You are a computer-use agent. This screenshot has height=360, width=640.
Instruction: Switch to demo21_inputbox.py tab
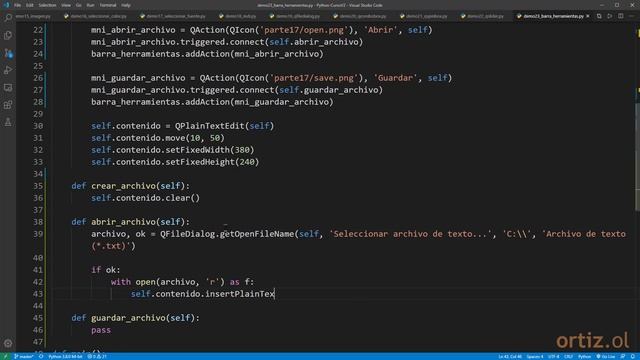pyautogui.click(x=424, y=16)
